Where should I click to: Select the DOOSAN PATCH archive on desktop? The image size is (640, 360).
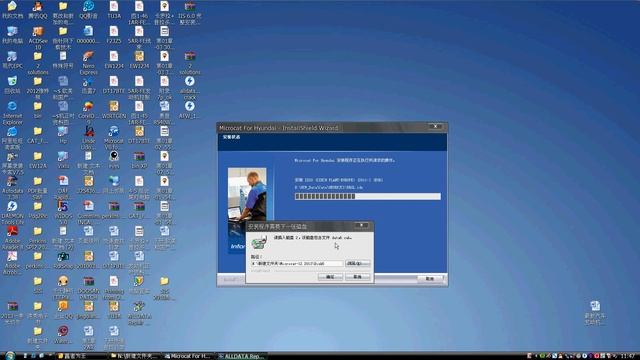(88, 287)
